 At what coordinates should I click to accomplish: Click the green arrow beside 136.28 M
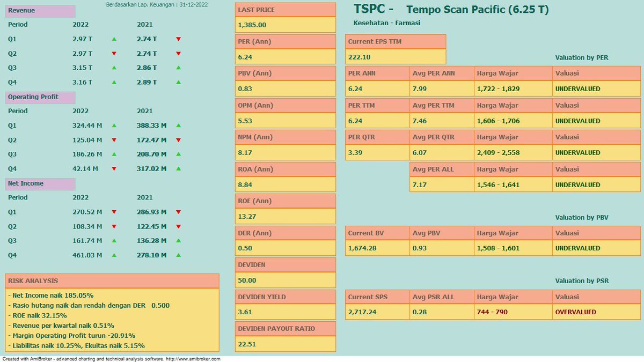(178, 241)
